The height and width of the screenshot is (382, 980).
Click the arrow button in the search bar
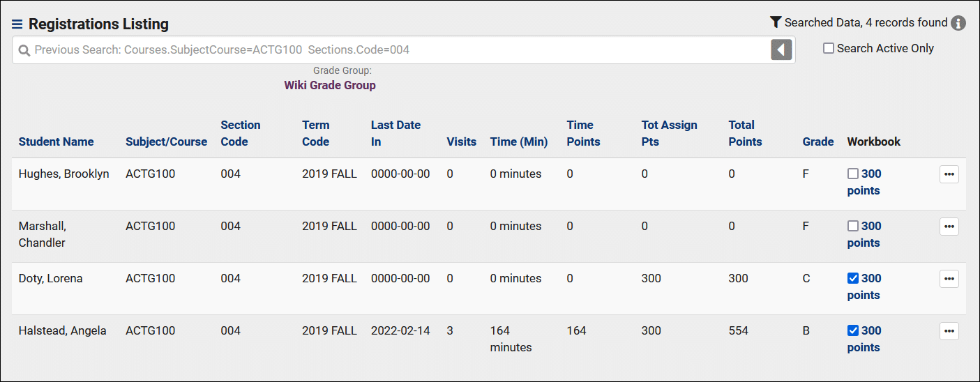[781, 49]
